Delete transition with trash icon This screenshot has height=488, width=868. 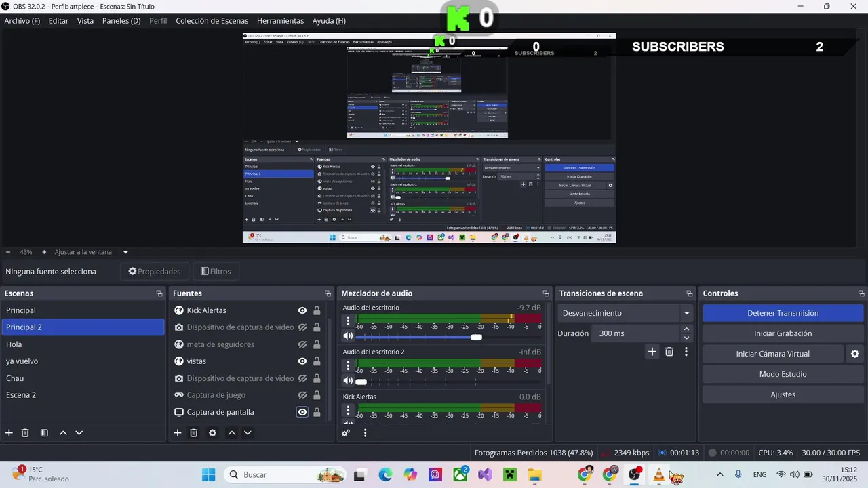tap(669, 352)
